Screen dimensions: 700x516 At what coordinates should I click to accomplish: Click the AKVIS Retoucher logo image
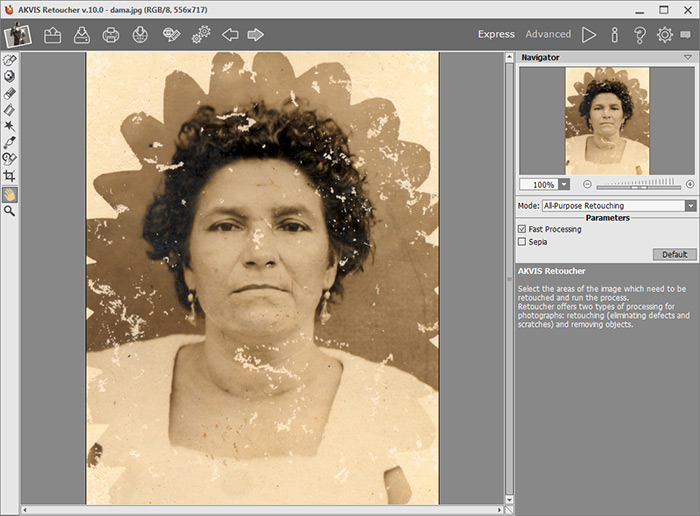[18, 35]
